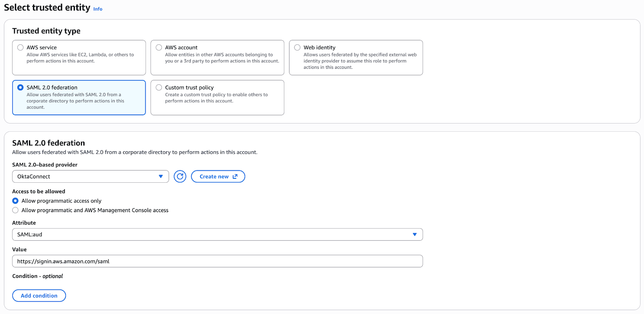Image resolution: width=644 pixels, height=314 pixels.
Task: Click the Add condition button
Action: tap(39, 295)
